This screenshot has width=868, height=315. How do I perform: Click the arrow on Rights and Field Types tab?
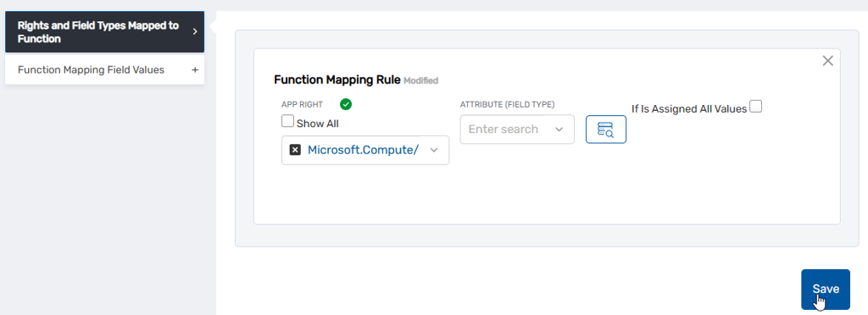tap(195, 31)
